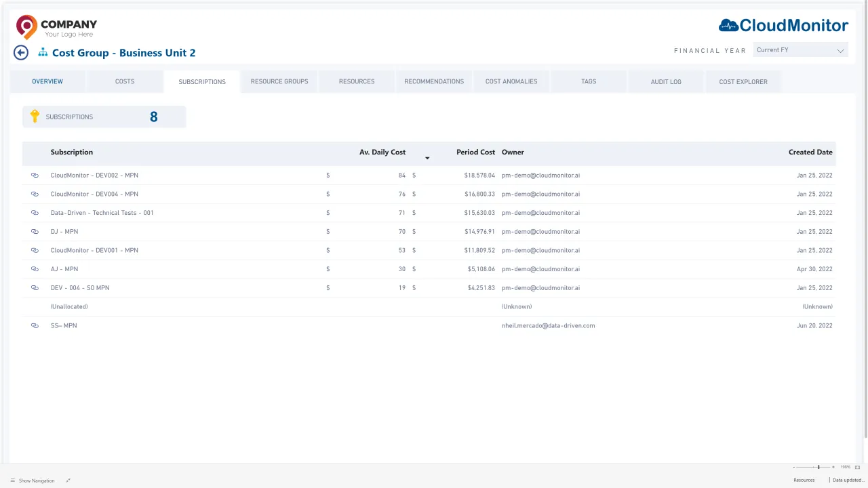
Task: Click the (Unallocated) subscription row
Action: [429, 307]
